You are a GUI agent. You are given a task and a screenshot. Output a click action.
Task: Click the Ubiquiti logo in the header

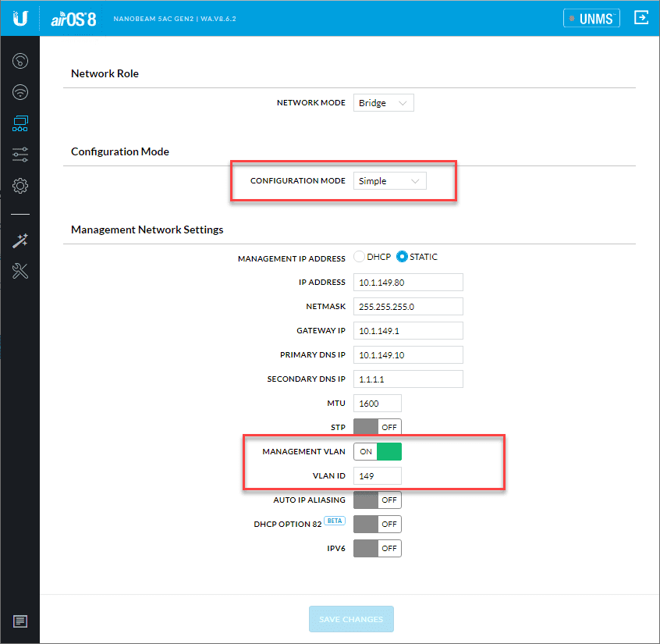(x=20, y=17)
